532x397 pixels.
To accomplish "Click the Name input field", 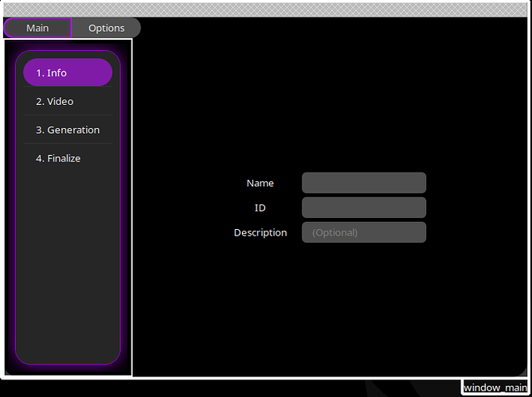I will 364,183.
